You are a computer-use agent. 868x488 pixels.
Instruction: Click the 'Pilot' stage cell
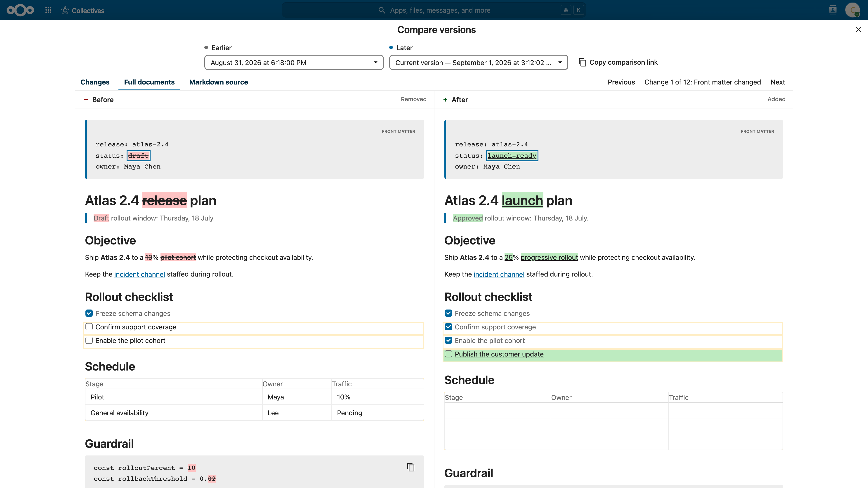pos(174,397)
